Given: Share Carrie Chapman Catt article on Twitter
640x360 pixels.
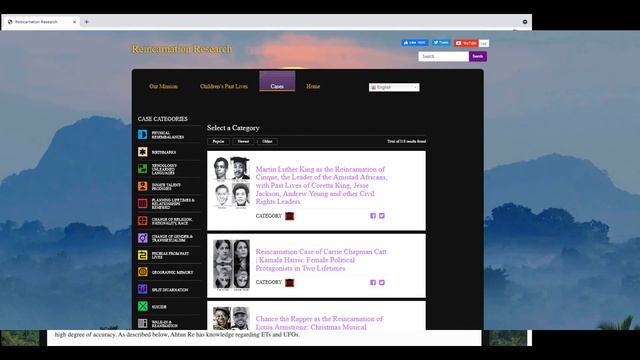Looking at the screenshot, I should 382,282.
